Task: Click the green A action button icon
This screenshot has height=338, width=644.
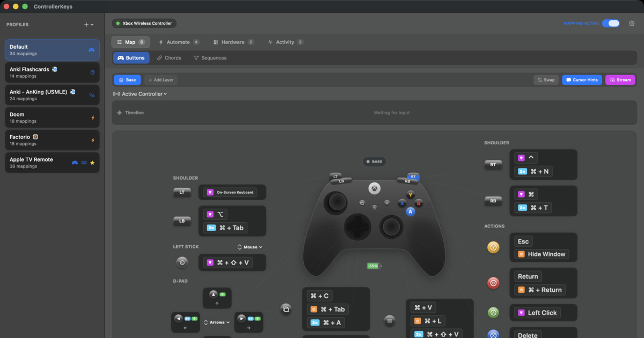Action: click(493, 312)
